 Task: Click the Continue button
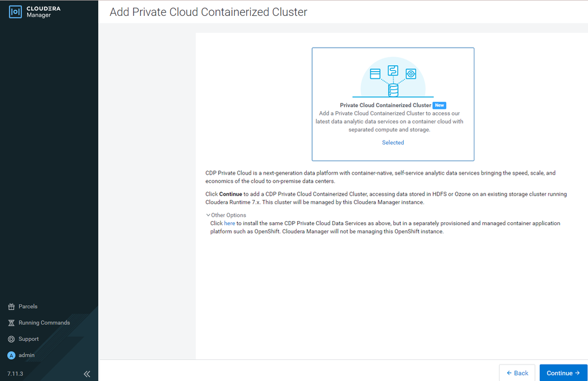pos(563,373)
